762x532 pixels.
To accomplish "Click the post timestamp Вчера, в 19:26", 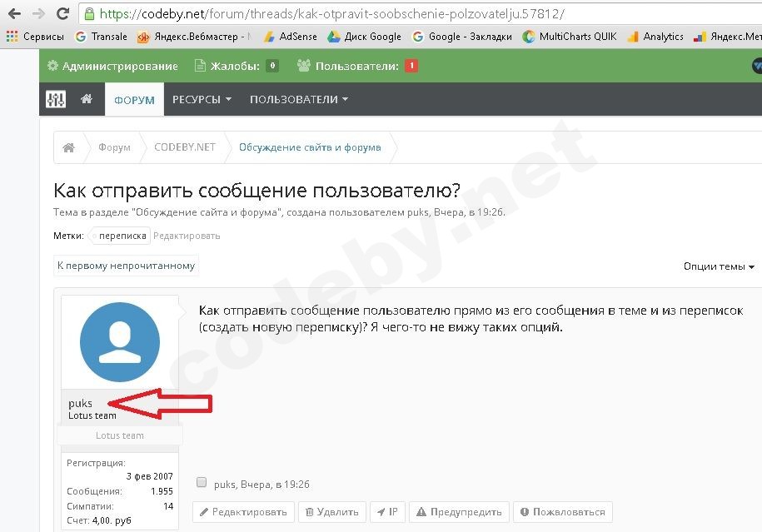I will click(275, 485).
